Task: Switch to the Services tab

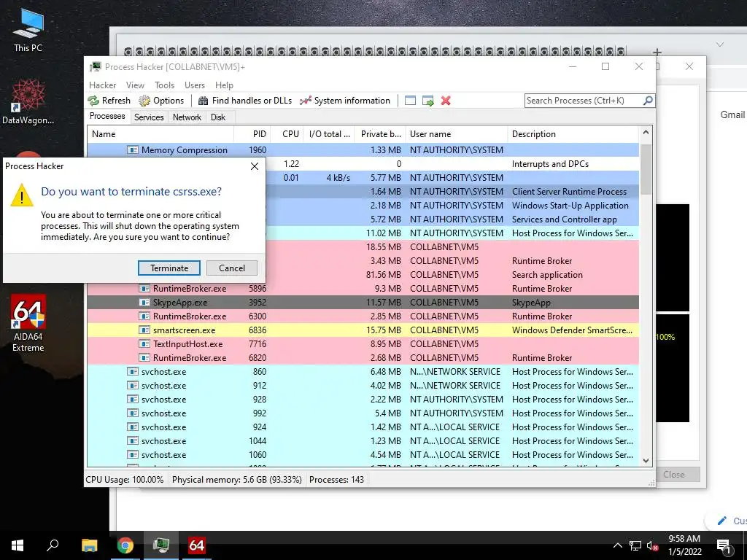Action: tap(149, 117)
